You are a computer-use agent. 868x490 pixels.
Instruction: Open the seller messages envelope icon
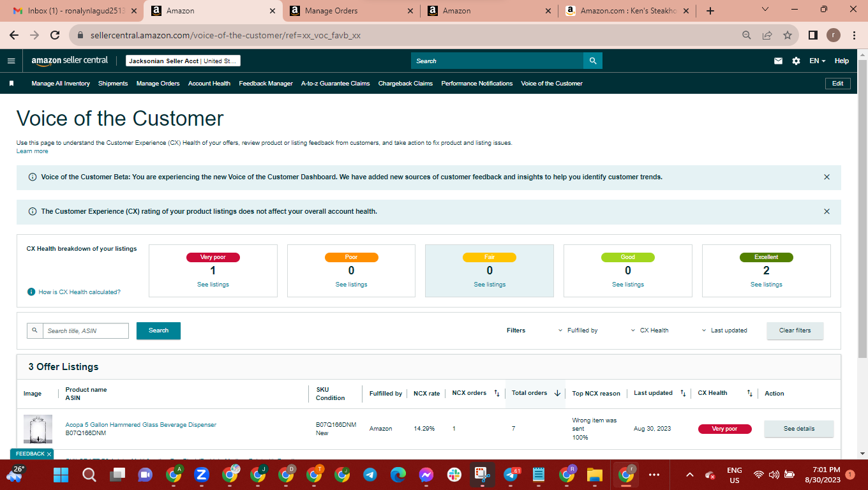click(778, 61)
